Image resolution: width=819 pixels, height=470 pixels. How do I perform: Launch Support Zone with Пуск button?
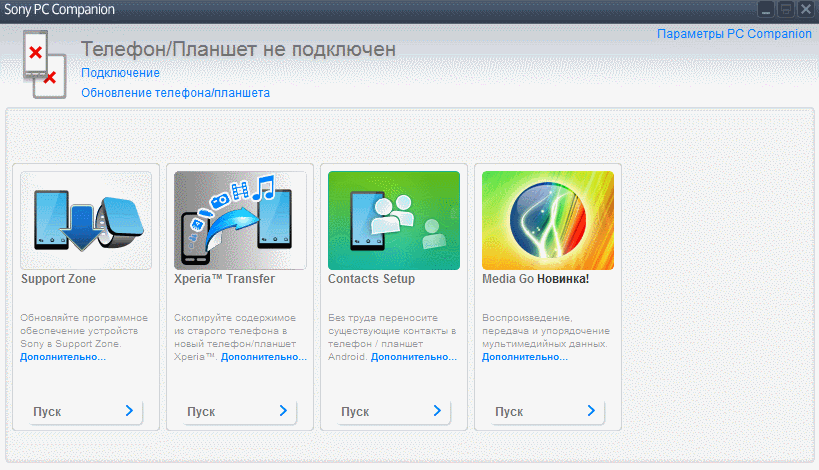[x=85, y=412]
